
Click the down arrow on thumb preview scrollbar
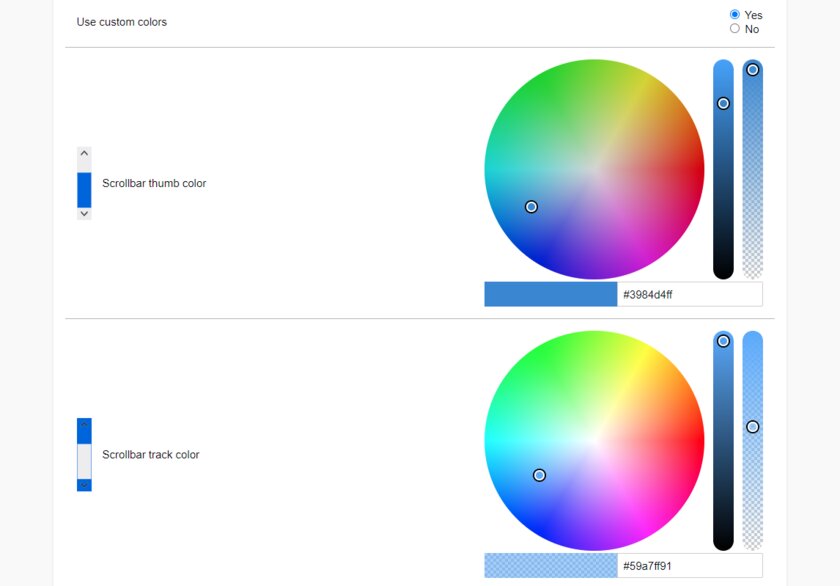coord(84,213)
